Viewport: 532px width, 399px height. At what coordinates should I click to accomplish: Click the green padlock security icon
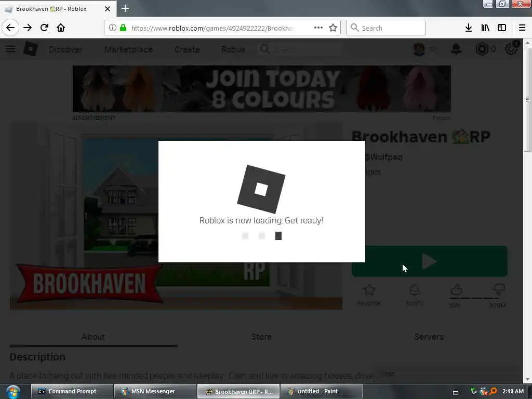(123, 28)
